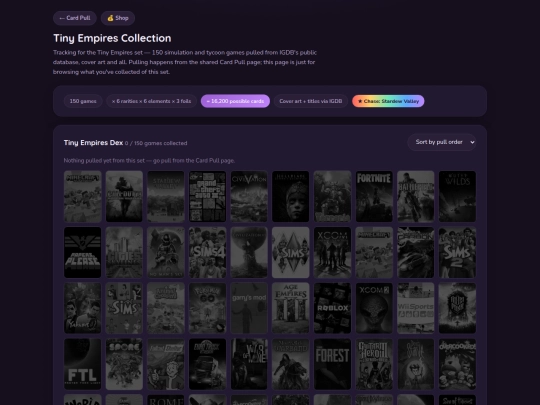Screen dimensions: 540x405
Task: Select the 16,200 possible cards pill
Action: tap(235, 101)
